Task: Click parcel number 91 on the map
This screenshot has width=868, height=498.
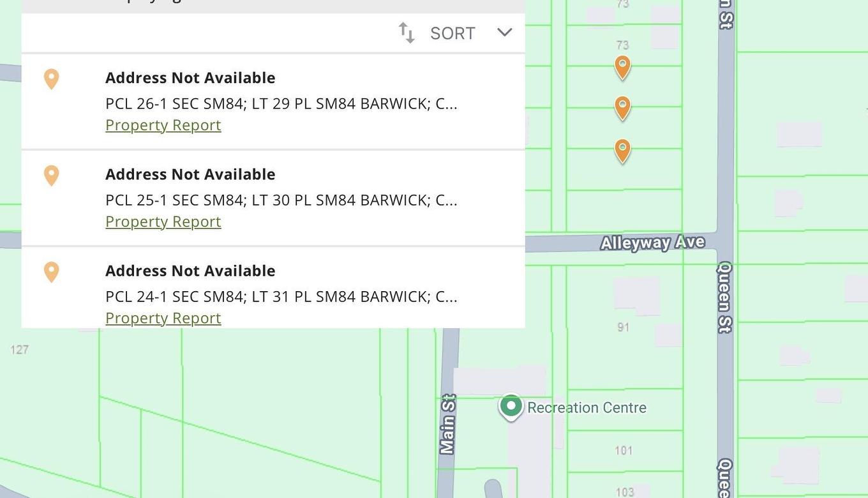Action: (x=623, y=328)
